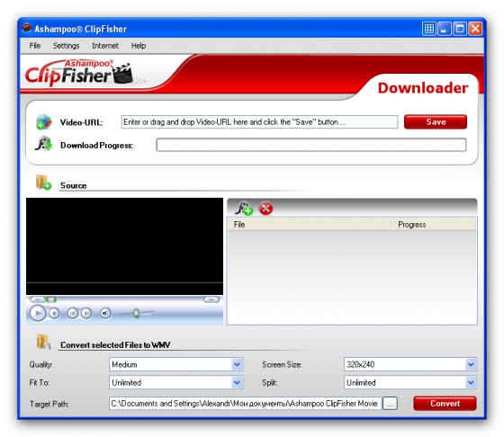Click the "Screen Size:" label

pos(282,365)
